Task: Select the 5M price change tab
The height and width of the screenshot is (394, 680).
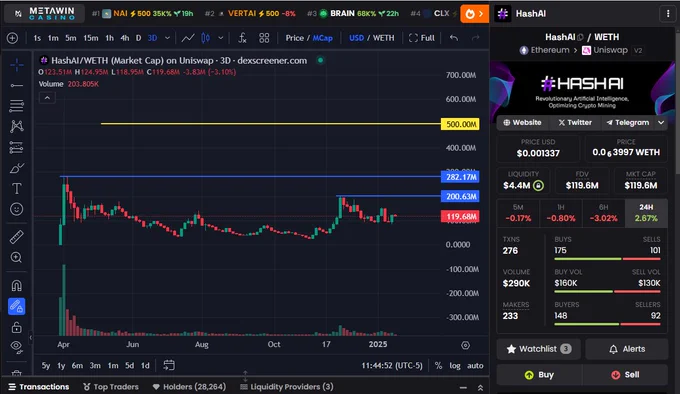Action: (518, 213)
